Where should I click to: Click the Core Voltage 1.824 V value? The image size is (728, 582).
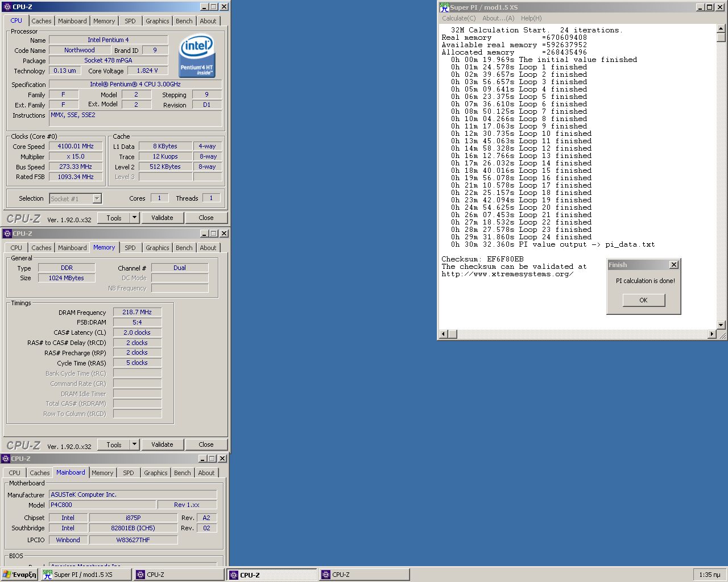[147, 70]
